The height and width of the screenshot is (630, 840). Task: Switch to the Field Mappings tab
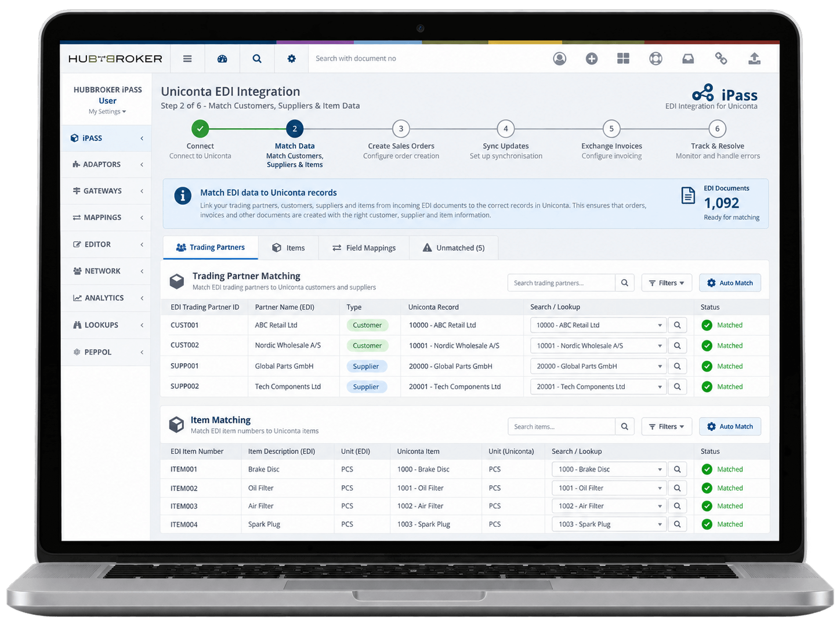[x=364, y=248]
